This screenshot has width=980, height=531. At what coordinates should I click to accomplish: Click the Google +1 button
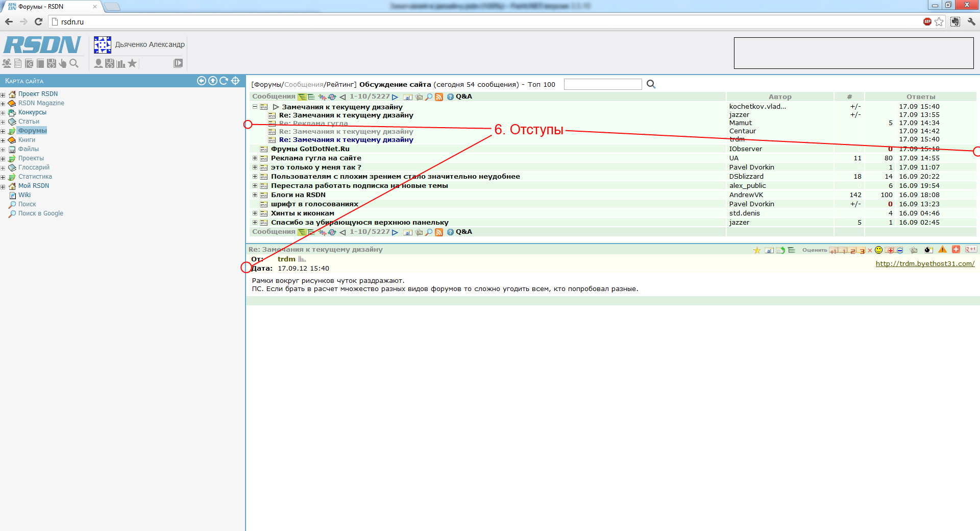click(970, 250)
